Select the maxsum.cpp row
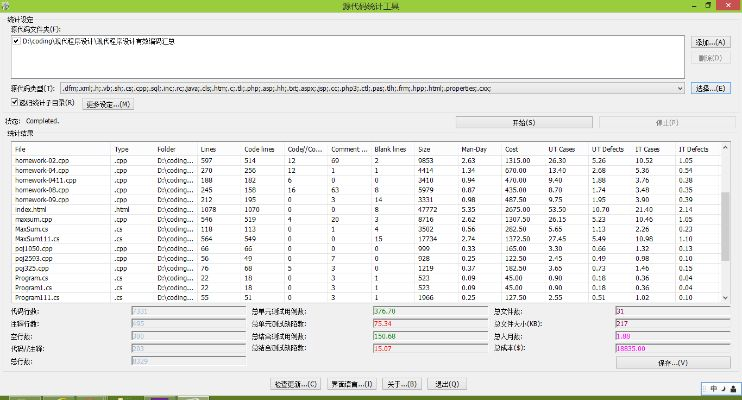Viewport: 742px width, 400px height. [366, 220]
